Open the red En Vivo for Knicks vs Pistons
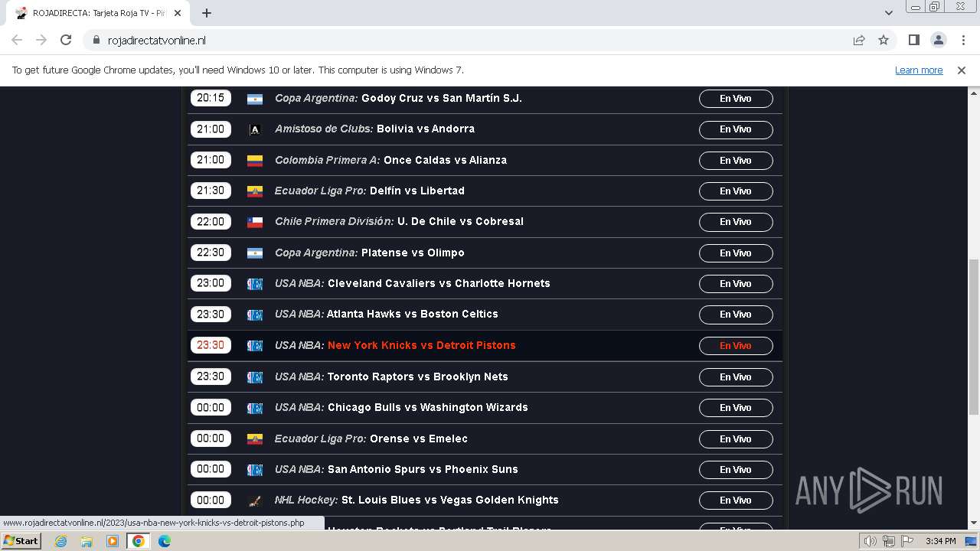The image size is (980, 551). pos(736,346)
